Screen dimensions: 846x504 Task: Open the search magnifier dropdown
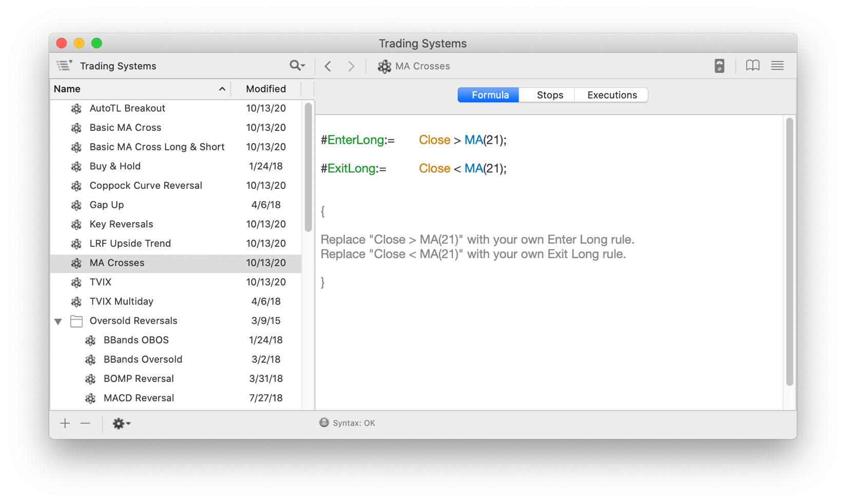(297, 66)
